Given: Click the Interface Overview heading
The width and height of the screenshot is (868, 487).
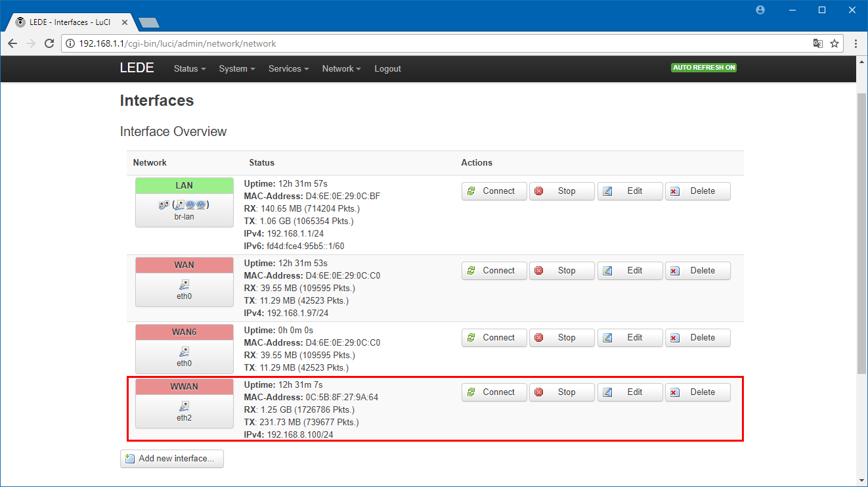Looking at the screenshot, I should (173, 131).
